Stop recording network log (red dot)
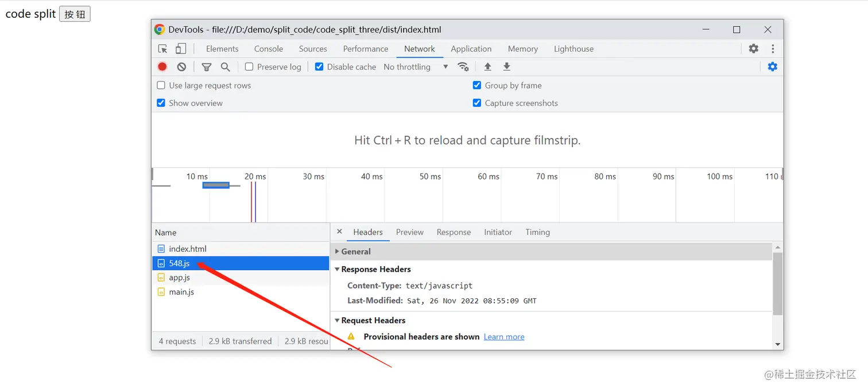The height and width of the screenshot is (392, 868). pos(162,67)
